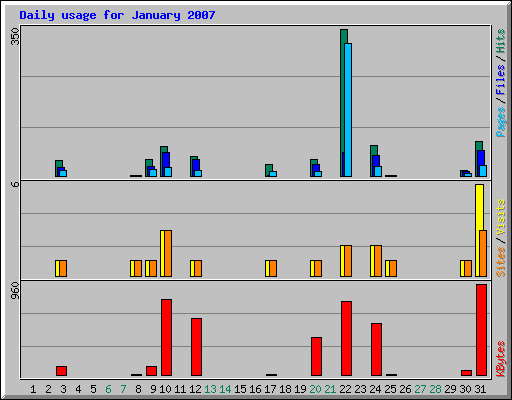This screenshot has width=512, height=400.
Task: Click the red KBytes bar for day 22
Action: pos(346,338)
